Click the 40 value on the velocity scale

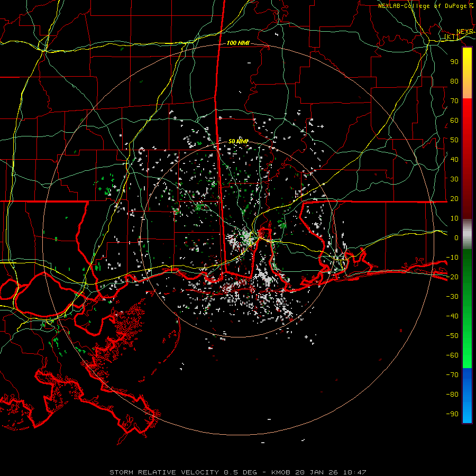coord(454,159)
